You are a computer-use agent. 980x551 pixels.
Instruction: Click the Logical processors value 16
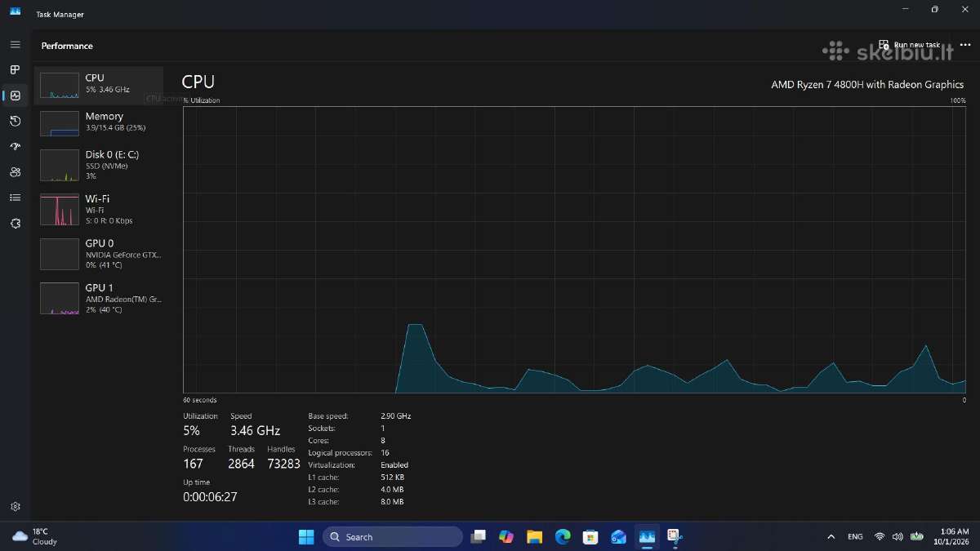385,453
